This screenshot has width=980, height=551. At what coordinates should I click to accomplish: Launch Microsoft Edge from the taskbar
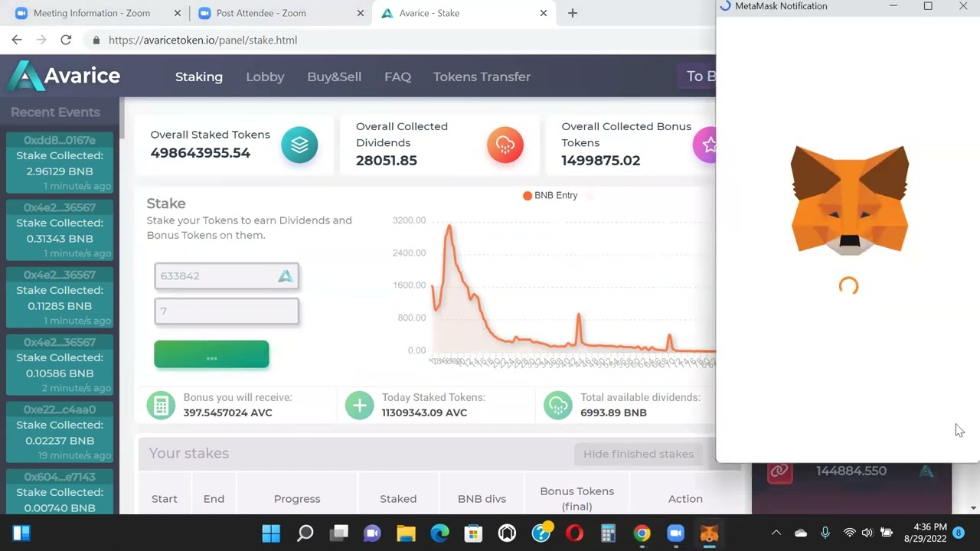pos(439,533)
